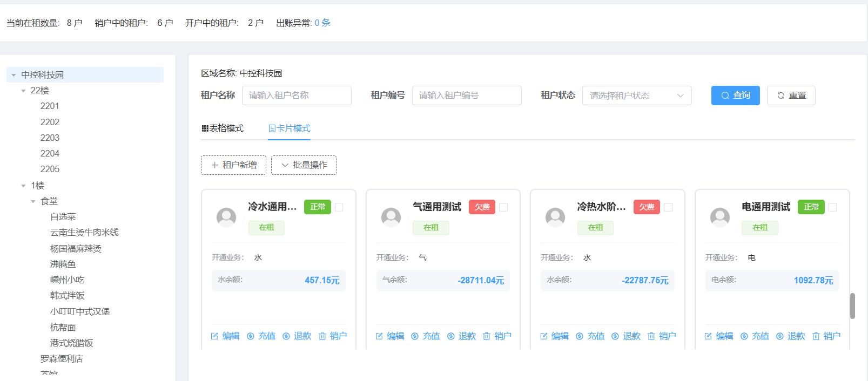
Task: Click recharge icon on 冷热水阶 card
Action: pyautogui.click(x=580, y=336)
